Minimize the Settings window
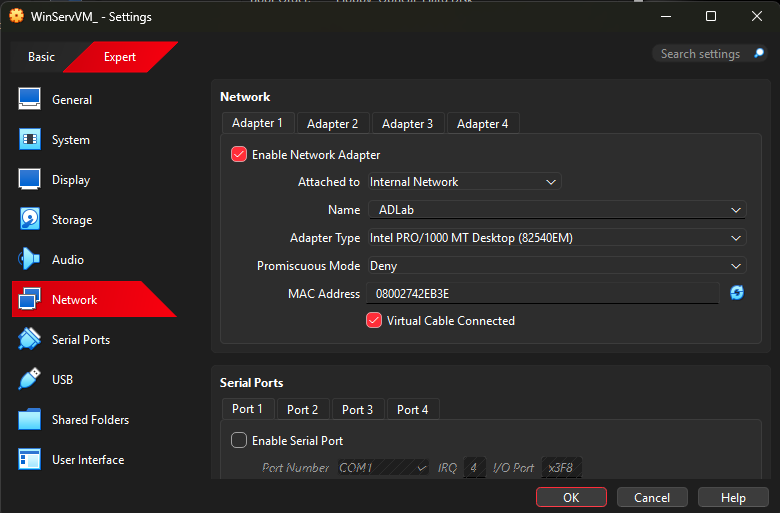Viewport: 780px width, 513px height. pos(666,16)
